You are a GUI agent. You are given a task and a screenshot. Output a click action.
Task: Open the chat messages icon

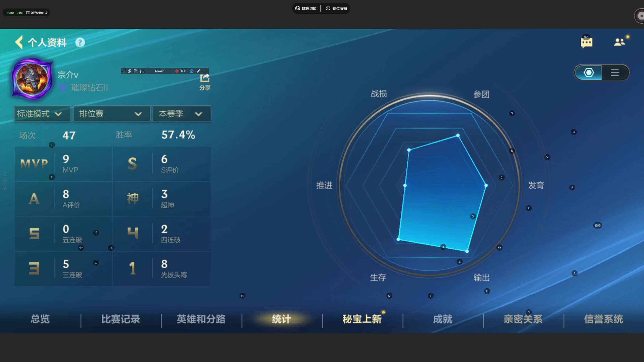(586, 43)
